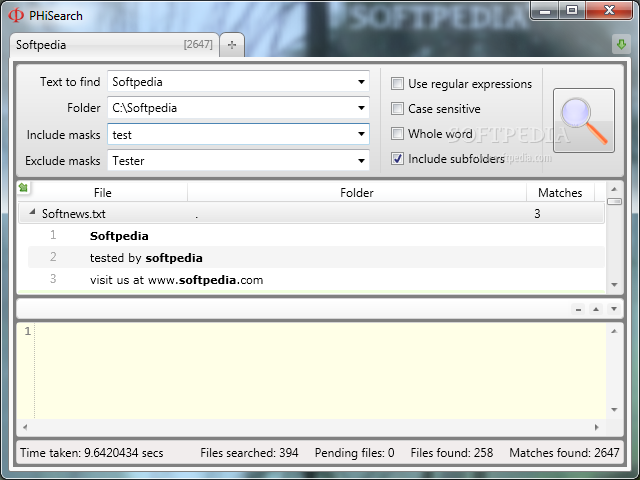Click preview pane vertical scroll down arrow
Screen dimensions: 640x480
614,410
